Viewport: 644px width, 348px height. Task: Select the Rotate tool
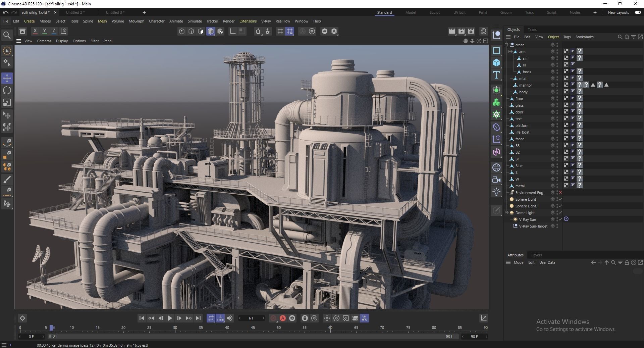tap(7, 90)
